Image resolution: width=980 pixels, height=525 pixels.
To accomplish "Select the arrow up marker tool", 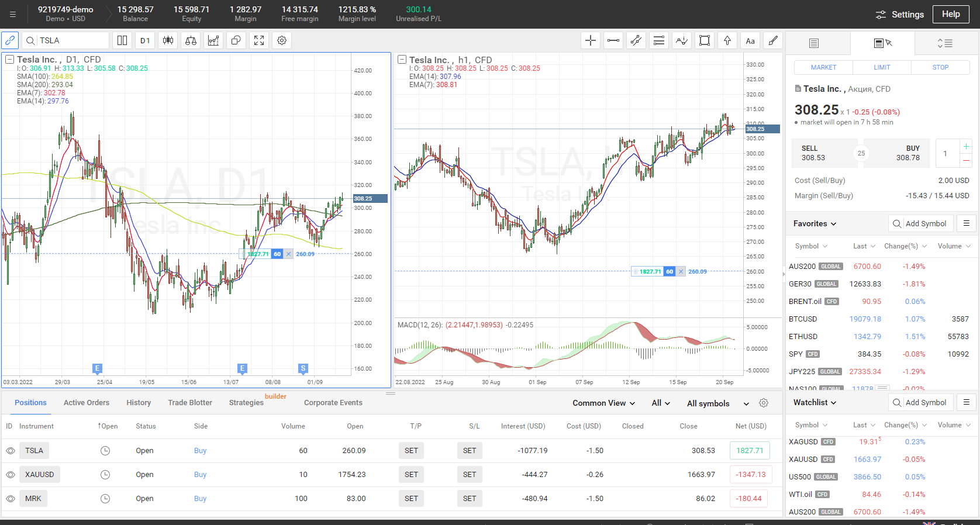I will (x=727, y=40).
